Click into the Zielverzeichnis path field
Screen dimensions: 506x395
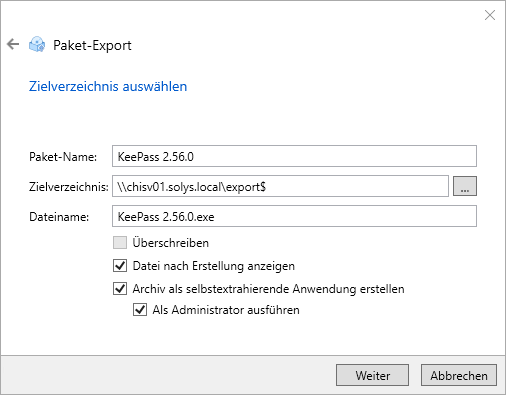pos(280,186)
